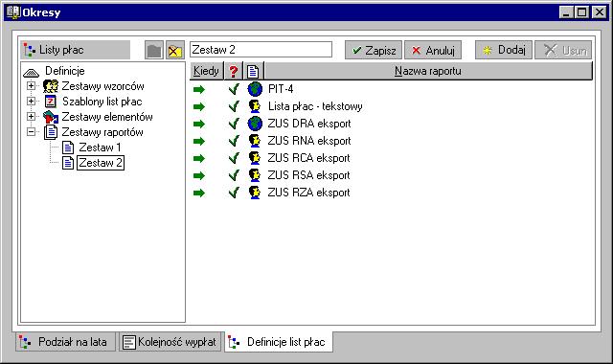The image size is (613, 364).
Task: Select ZUS RSA eksport report
Action: [x=308, y=175]
